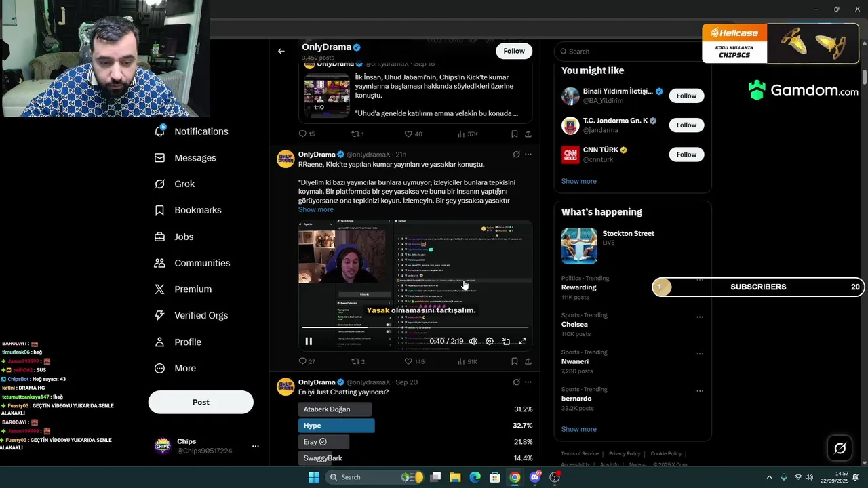Bookmark the tweet with 37K views

click(514, 134)
